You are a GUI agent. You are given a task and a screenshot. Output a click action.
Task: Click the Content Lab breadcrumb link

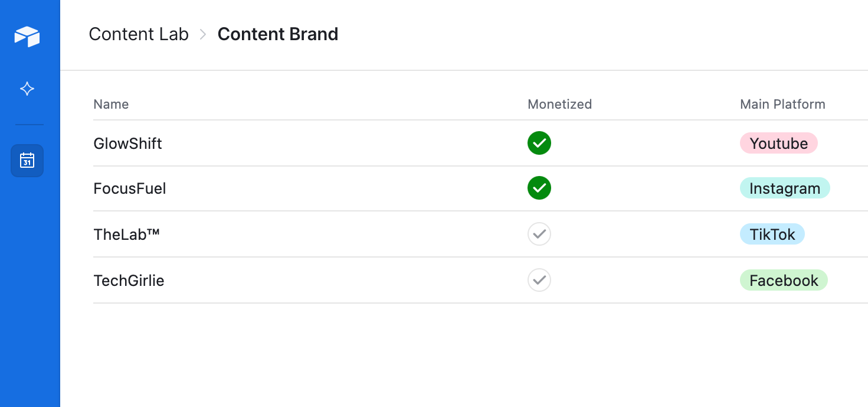[x=139, y=34]
